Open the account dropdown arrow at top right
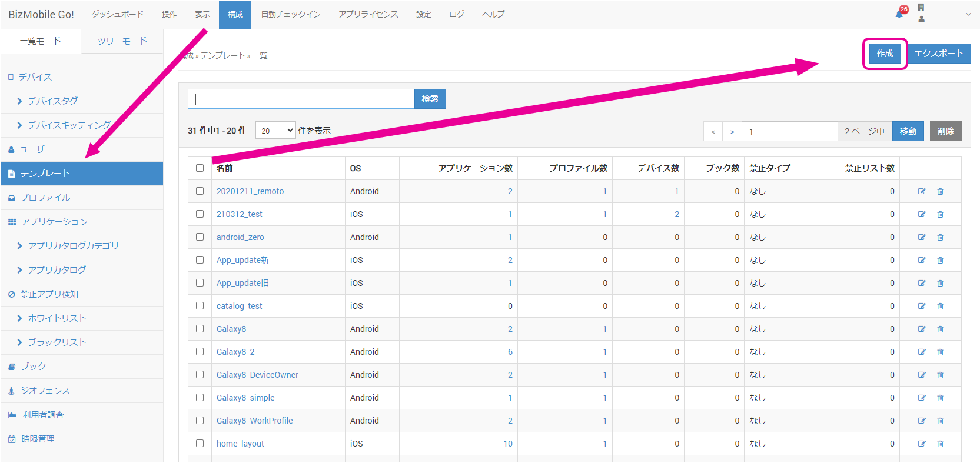The width and height of the screenshot is (980, 463). tap(968, 14)
